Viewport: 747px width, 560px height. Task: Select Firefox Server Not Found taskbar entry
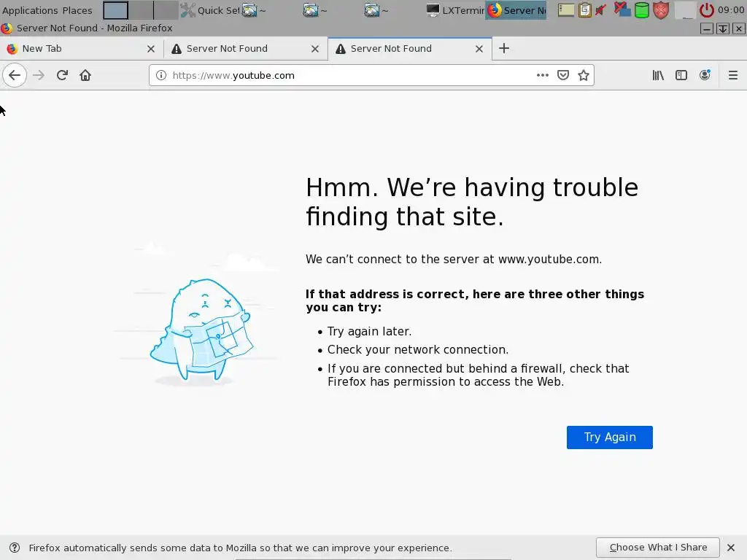pos(516,10)
